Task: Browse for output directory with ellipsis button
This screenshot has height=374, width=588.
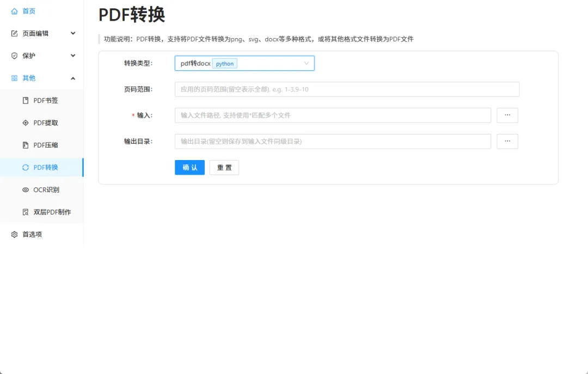Action: tap(507, 142)
